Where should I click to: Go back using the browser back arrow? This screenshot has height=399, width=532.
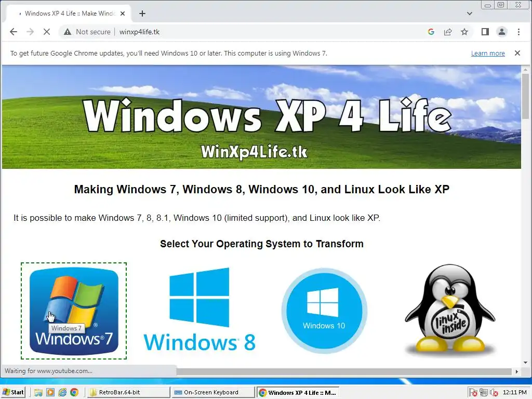[x=13, y=32]
